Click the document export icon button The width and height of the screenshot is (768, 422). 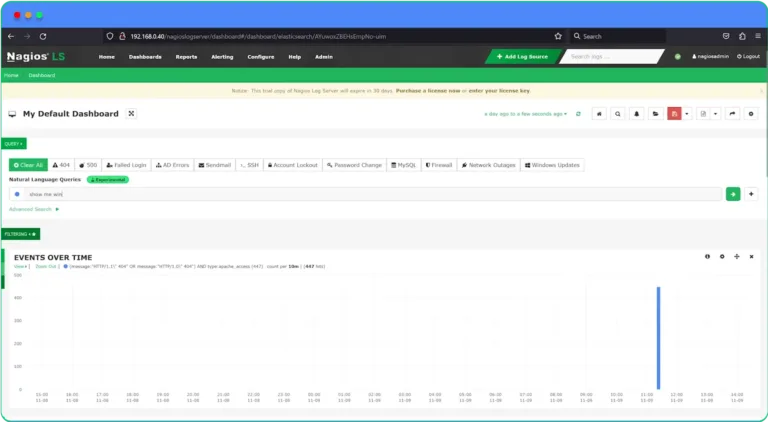[x=703, y=114]
